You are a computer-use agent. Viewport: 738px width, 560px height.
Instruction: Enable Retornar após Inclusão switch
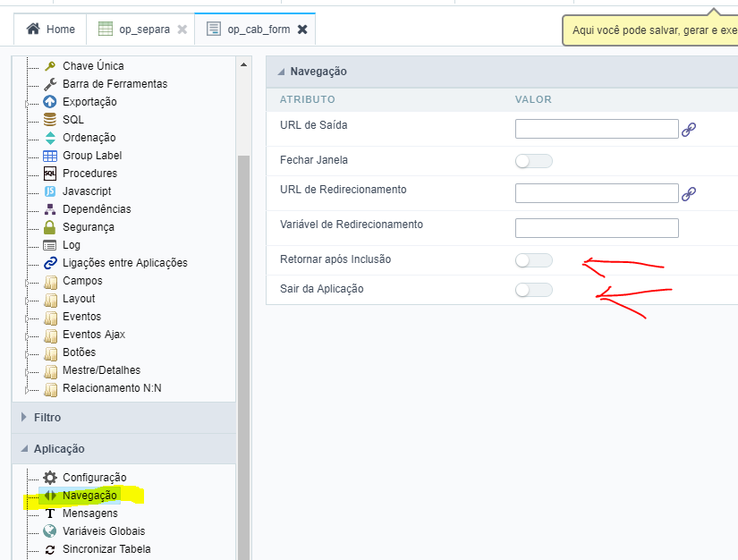(x=534, y=260)
